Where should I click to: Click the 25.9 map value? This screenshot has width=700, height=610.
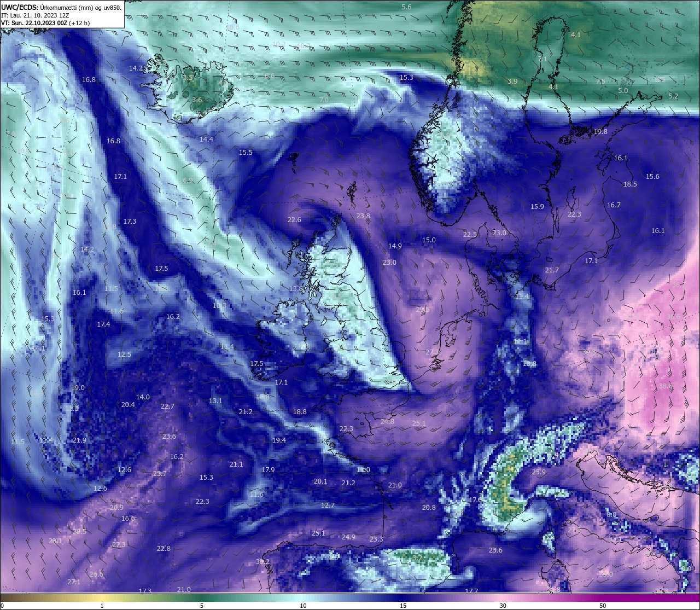click(x=539, y=472)
